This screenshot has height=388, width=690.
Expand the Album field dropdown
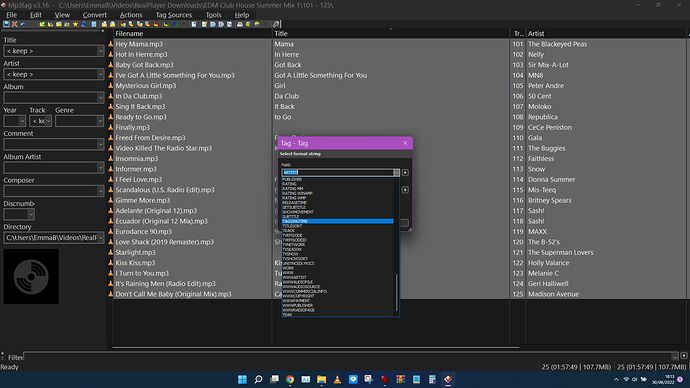coord(100,98)
